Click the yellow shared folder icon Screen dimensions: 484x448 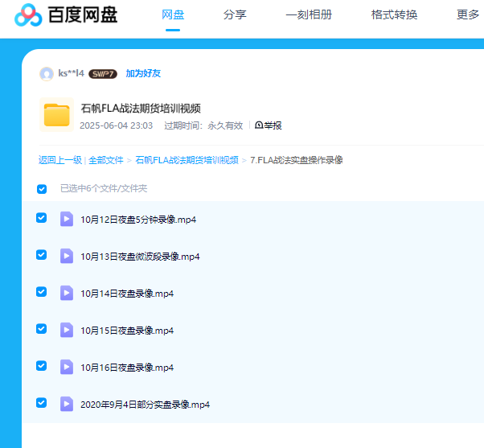(x=57, y=115)
